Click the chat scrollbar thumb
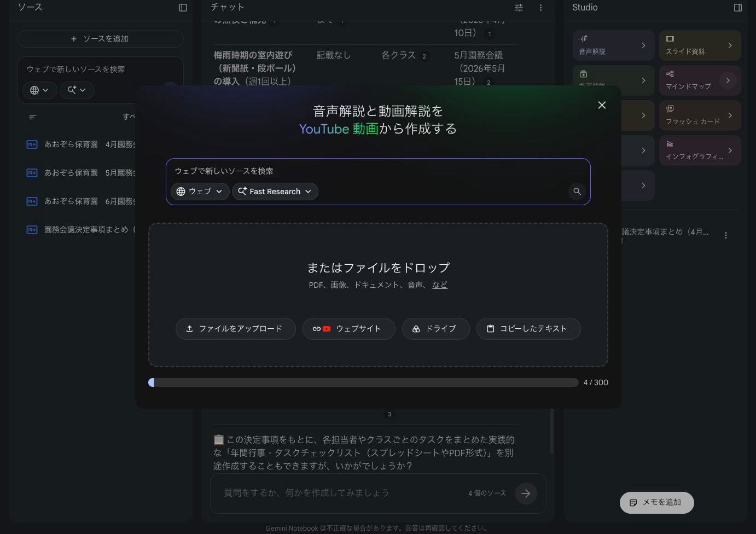This screenshot has height=534, width=756. coord(552,431)
